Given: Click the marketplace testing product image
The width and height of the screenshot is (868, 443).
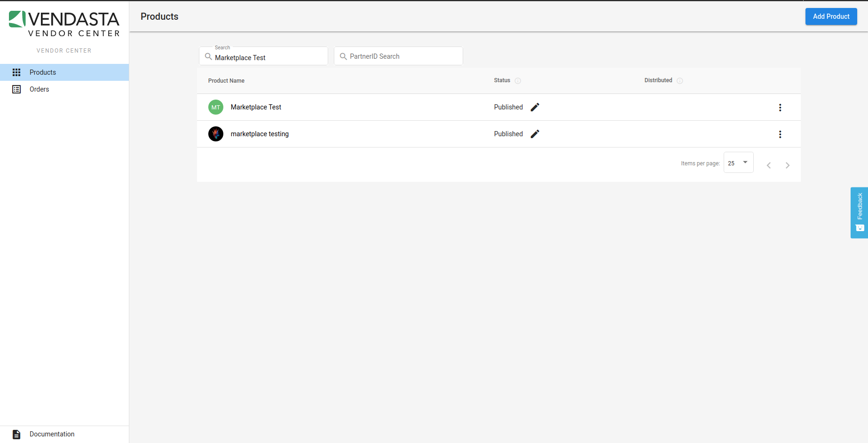Looking at the screenshot, I should tap(216, 134).
